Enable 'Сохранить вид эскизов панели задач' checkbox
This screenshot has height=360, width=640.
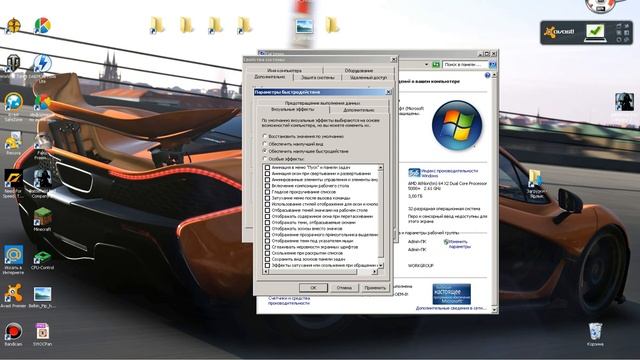tap(267, 259)
